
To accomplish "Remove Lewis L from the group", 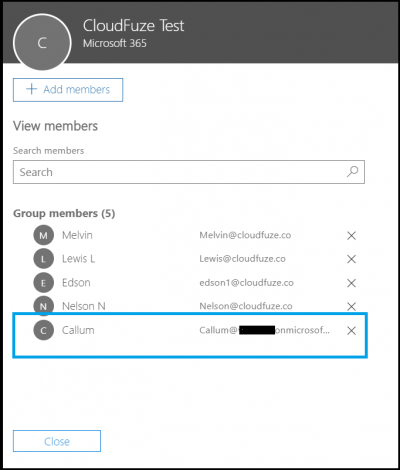I will click(x=351, y=259).
